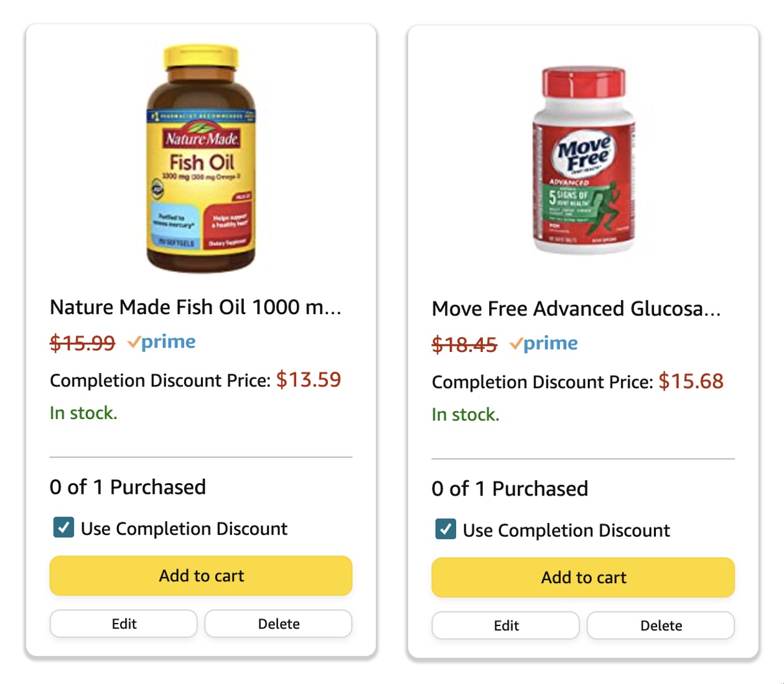The height and width of the screenshot is (684, 784).
Task: Uncheck Use Completion Discount for Move Free
Action: coord(445,530)
